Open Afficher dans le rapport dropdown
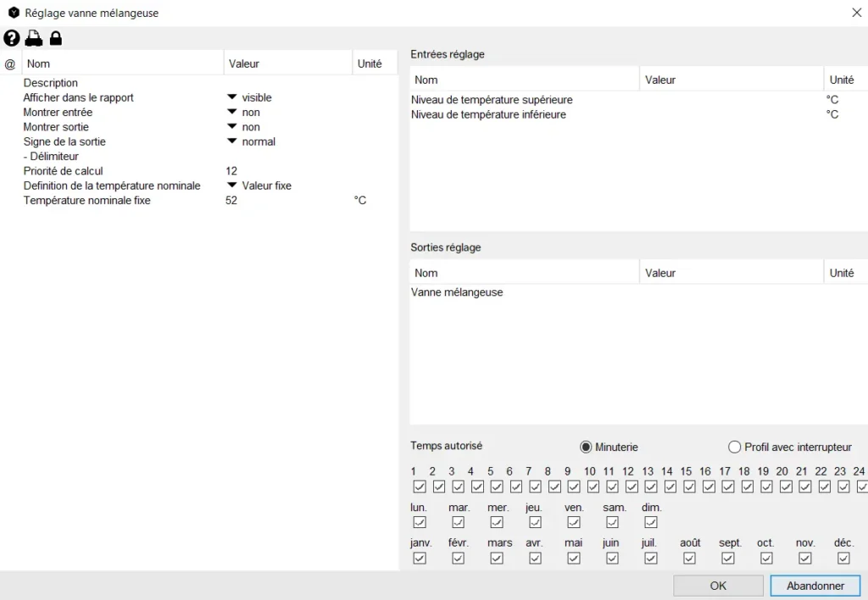868x600 pixels. [231, 97]
